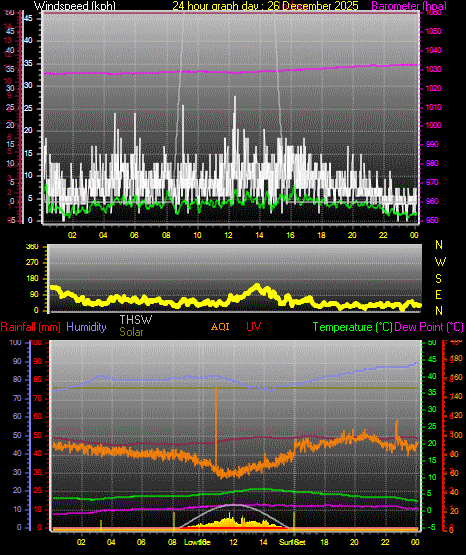Click the "980" barometer axis value
The width and height of the screenshot is (466, 555).
coord(432,163)
